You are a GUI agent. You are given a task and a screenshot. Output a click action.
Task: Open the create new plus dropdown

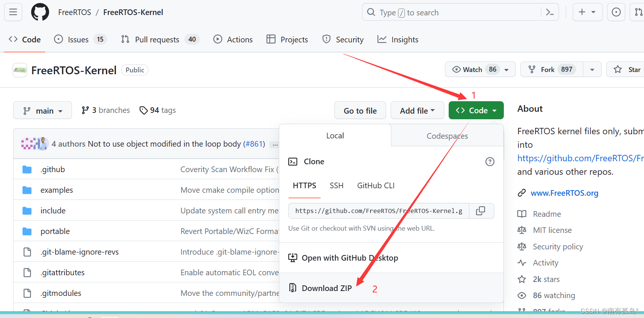587,12
